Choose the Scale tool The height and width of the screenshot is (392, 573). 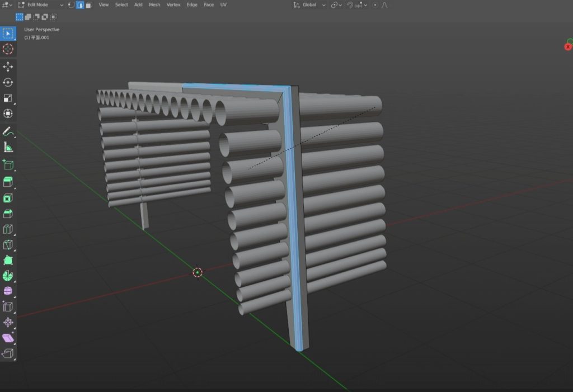point(8,98)
